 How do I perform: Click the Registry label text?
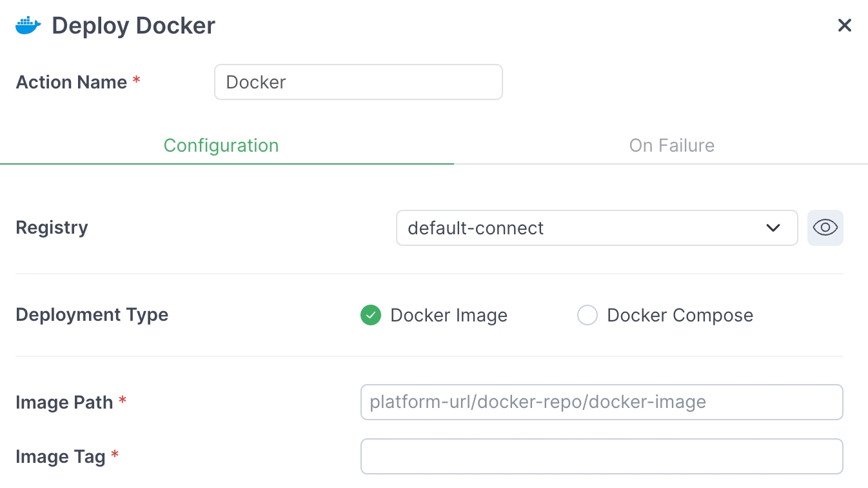tap(52, 228)
